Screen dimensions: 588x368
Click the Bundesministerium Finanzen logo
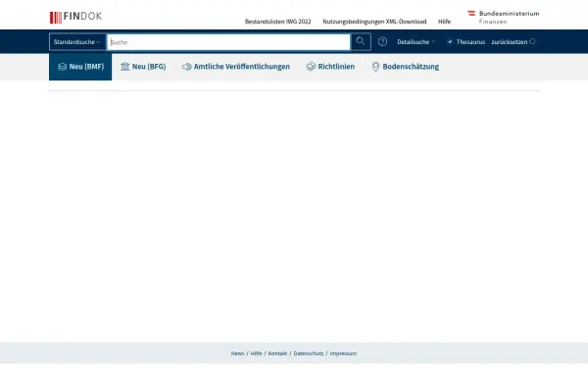pyautogui.click(x=503, y=18)
